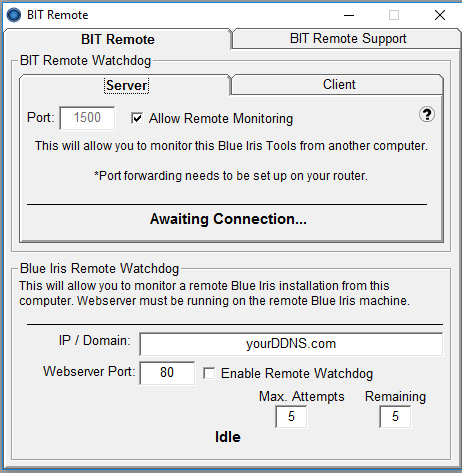Screen dimensions: 462x473
Task: Click the Max. Attempts field
Action: point(291,416)
